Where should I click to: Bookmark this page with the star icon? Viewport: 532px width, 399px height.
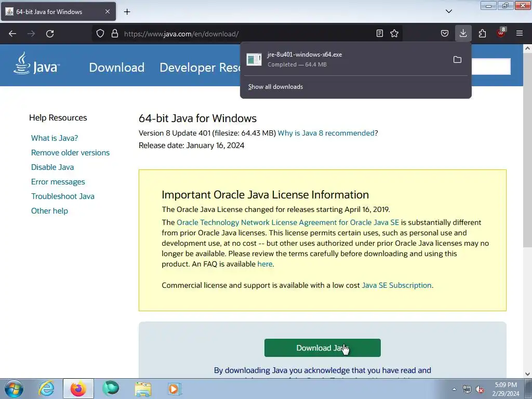pos(394,33)
